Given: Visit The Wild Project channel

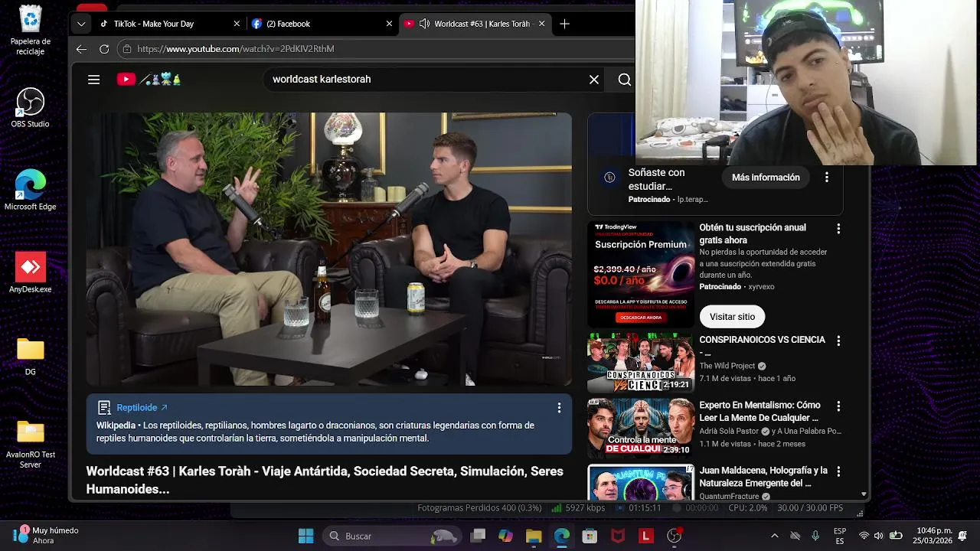Looking at the screenshot, I should pyautogui.click(x=727, y=366).
